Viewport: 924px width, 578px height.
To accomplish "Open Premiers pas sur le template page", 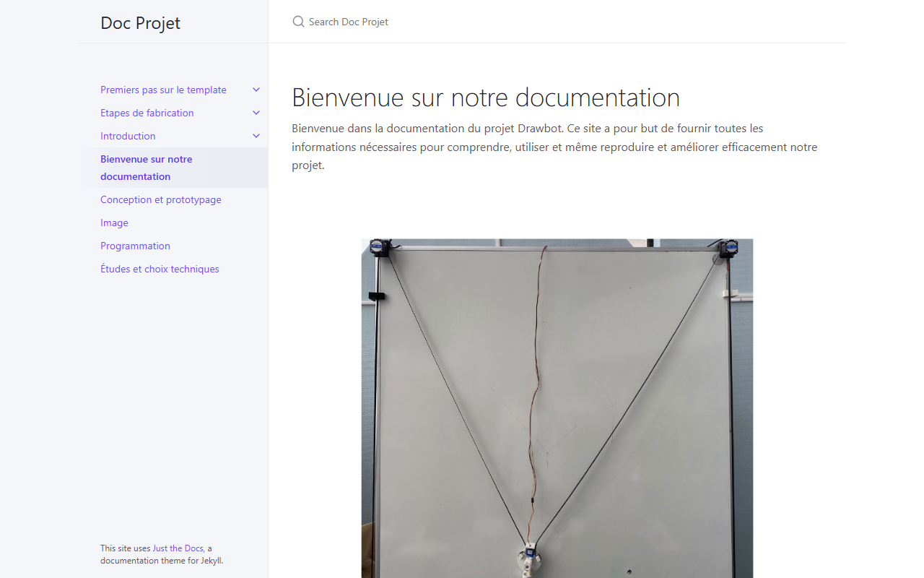I will pos(163,90).
